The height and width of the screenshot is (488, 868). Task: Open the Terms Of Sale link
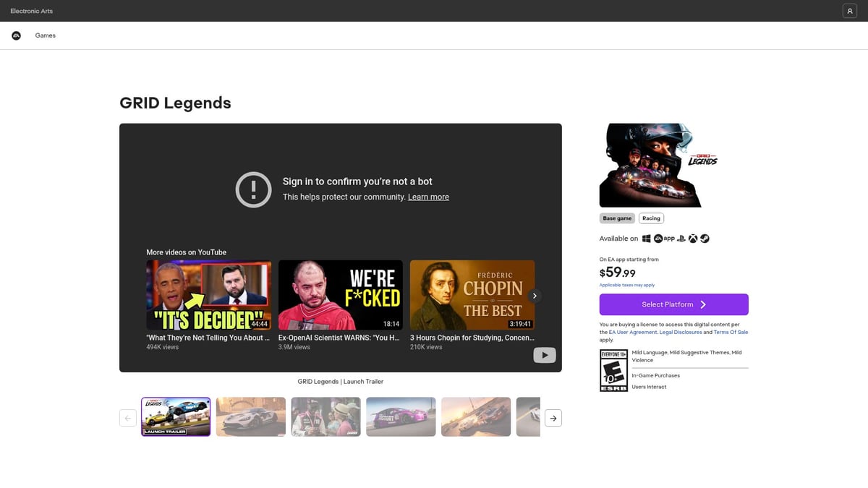[731, 332]
